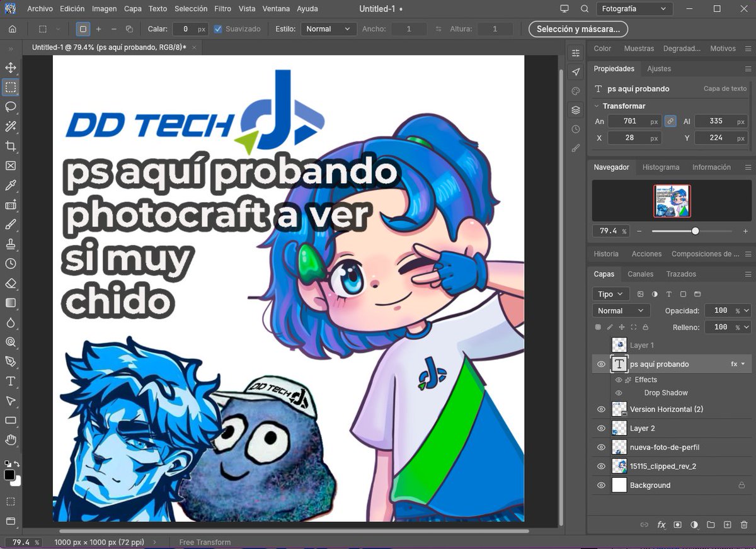
Task: Select the Eraser tool
Action: tap(11, 283)
